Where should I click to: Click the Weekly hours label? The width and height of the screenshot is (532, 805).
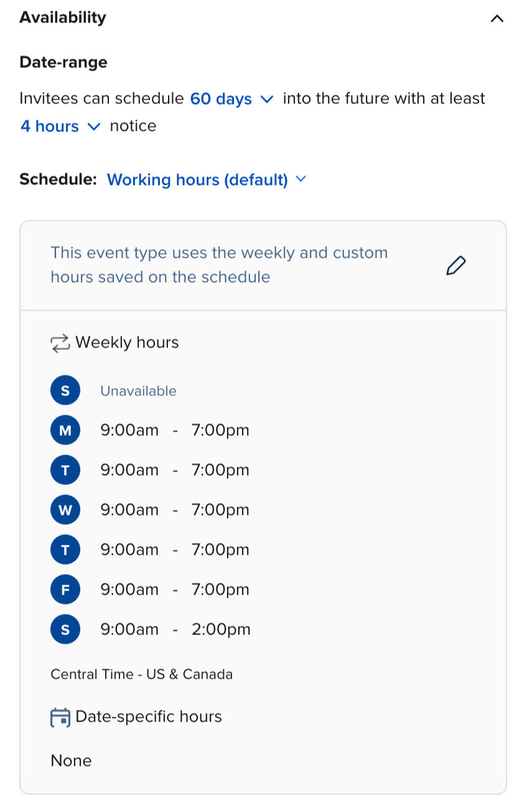point(127,342)
